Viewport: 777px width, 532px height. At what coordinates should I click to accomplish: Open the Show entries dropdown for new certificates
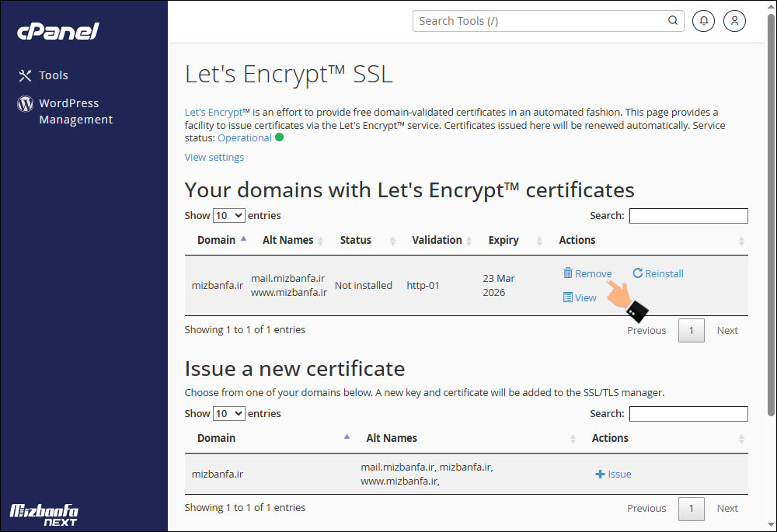coord(228,413)
